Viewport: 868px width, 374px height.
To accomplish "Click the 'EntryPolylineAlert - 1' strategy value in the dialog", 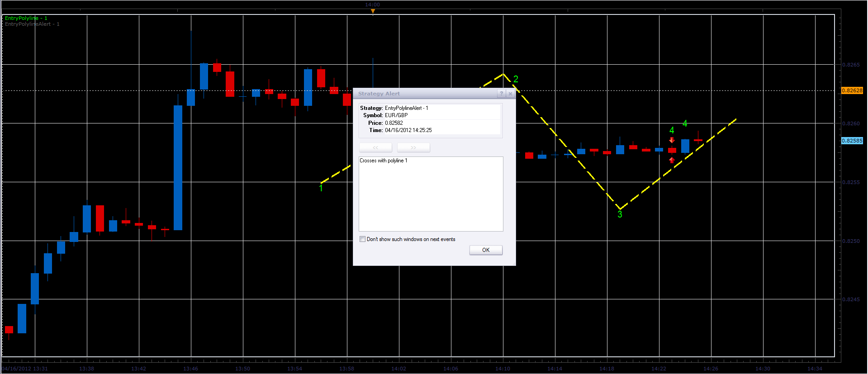I will (x=406, y=108).
